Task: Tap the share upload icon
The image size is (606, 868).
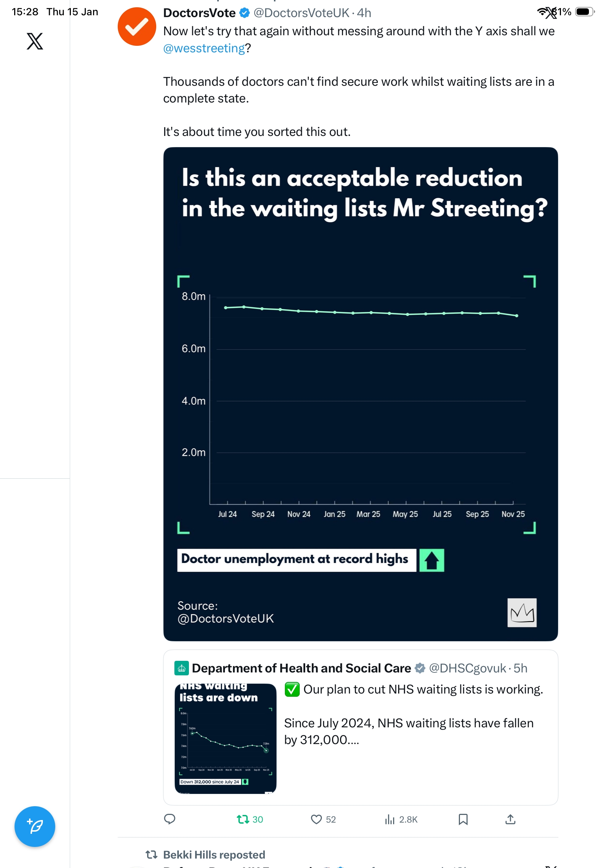Action: 510,819
